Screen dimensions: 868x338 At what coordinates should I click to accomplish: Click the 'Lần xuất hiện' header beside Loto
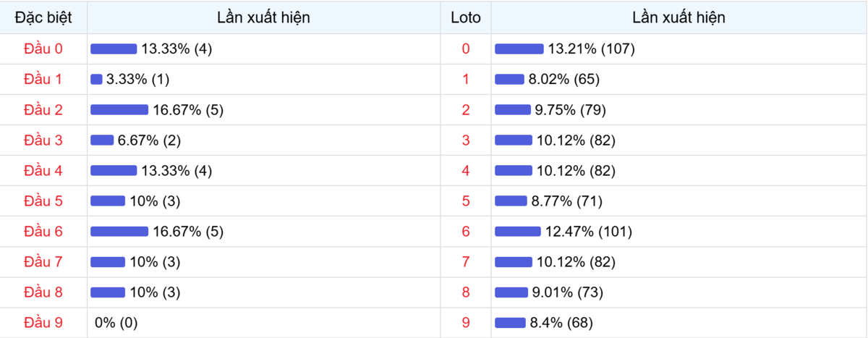pos(678,17)
